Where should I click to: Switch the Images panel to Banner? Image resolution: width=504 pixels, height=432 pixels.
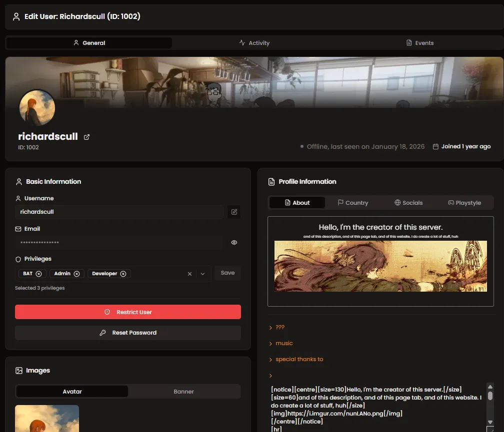183,392
